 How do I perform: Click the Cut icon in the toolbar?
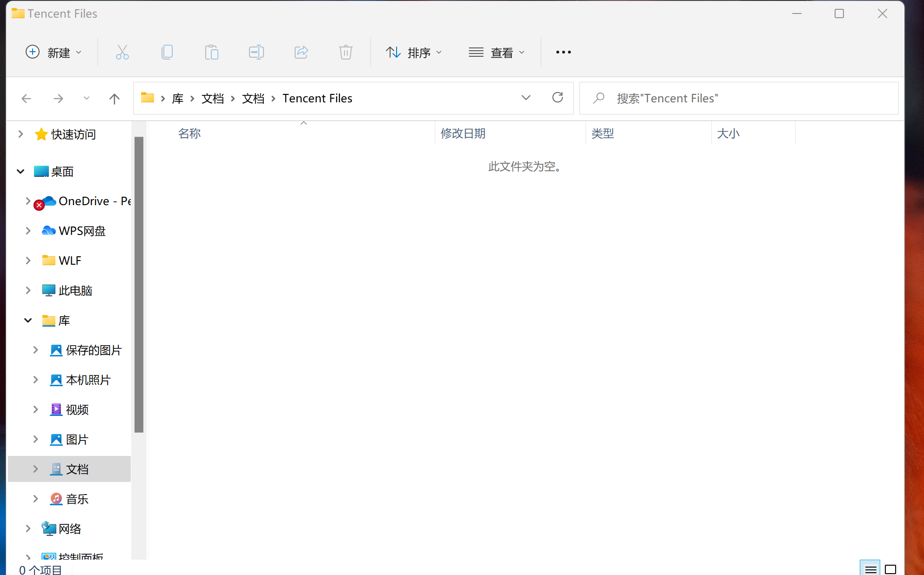click(122, 52)
